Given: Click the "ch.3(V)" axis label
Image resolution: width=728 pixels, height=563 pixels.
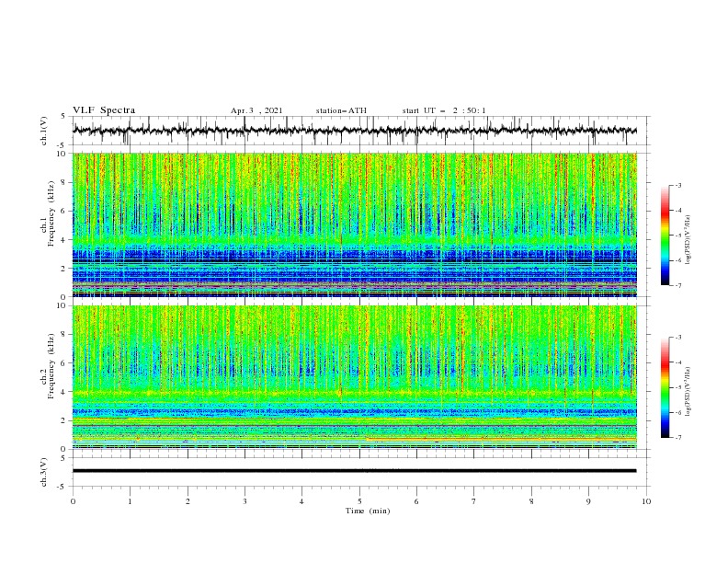Looking at the screenshot, I should coord(44,472).
